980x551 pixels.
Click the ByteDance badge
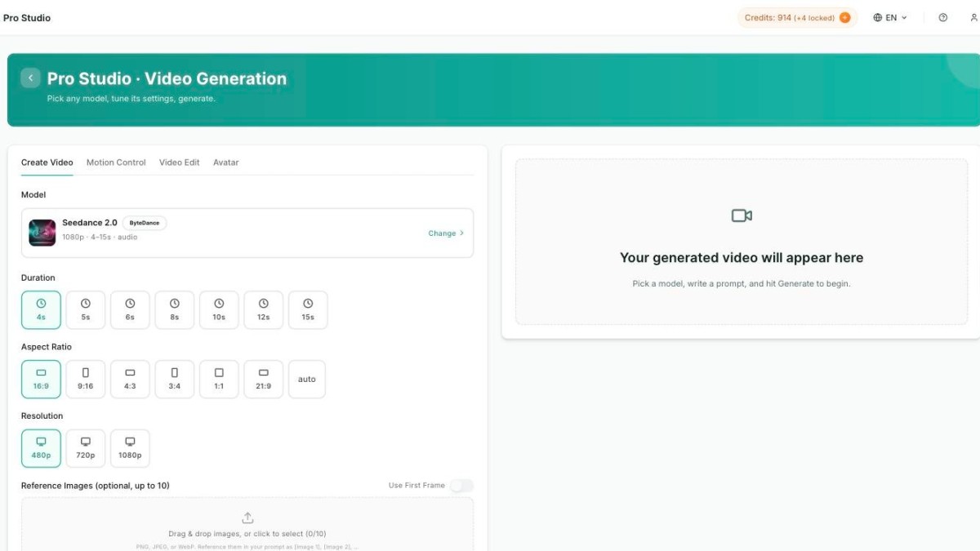point(145,223)
